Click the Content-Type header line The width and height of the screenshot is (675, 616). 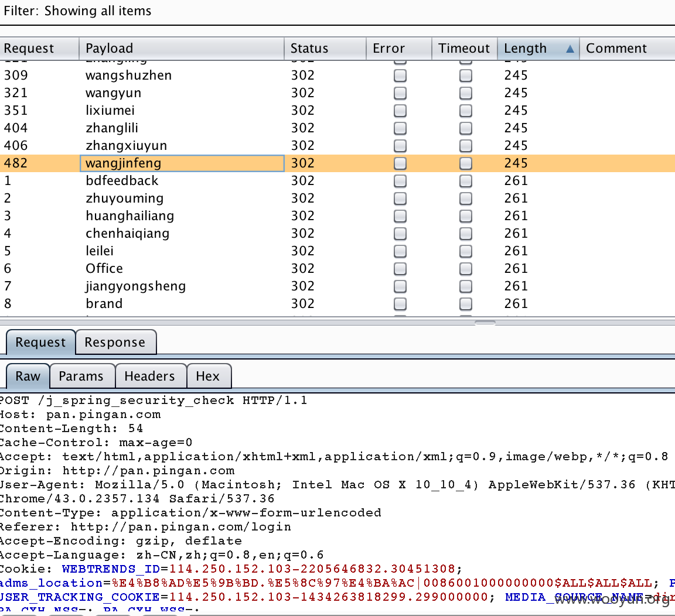pos(190,513)
